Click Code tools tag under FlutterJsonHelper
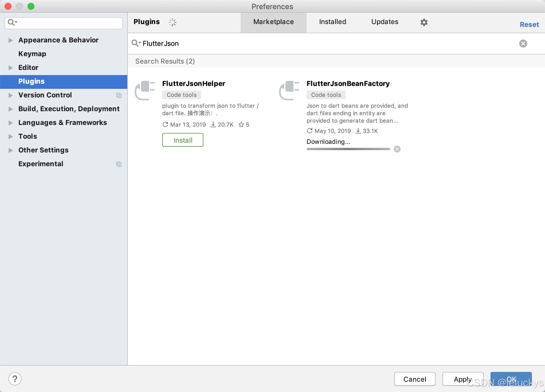 (182, 95)
